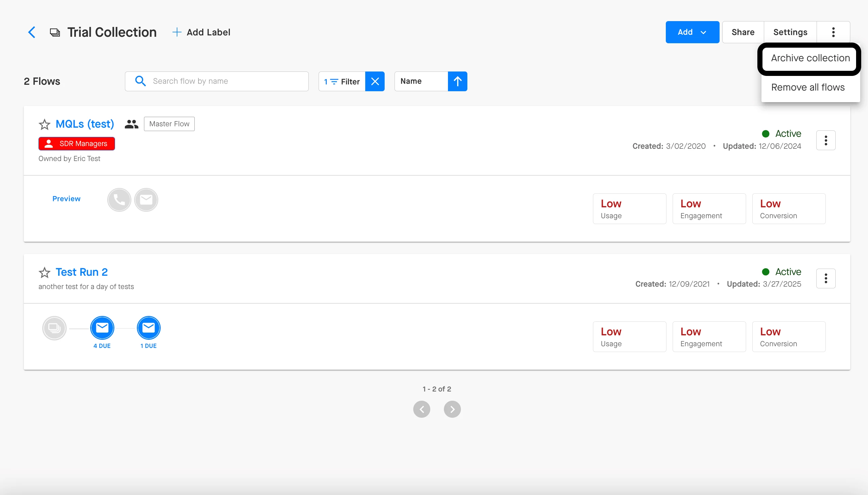868x495 pixels.
Task: Click the collection's three-dot more options icon
Action: point(833,32)
